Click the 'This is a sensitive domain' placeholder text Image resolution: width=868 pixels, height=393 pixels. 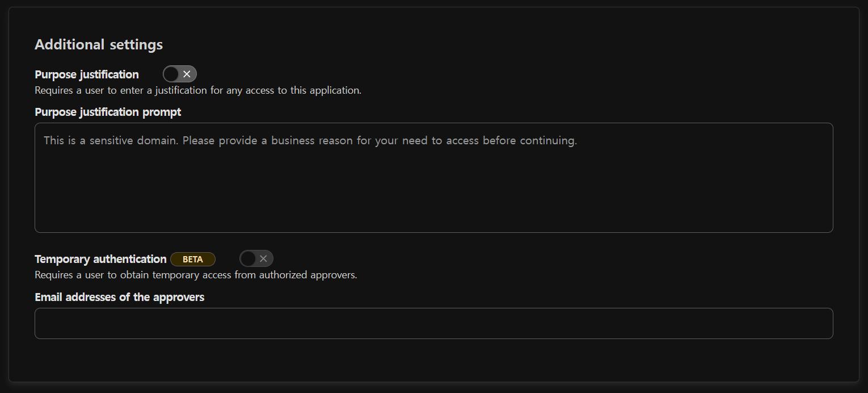pos(310,140)
